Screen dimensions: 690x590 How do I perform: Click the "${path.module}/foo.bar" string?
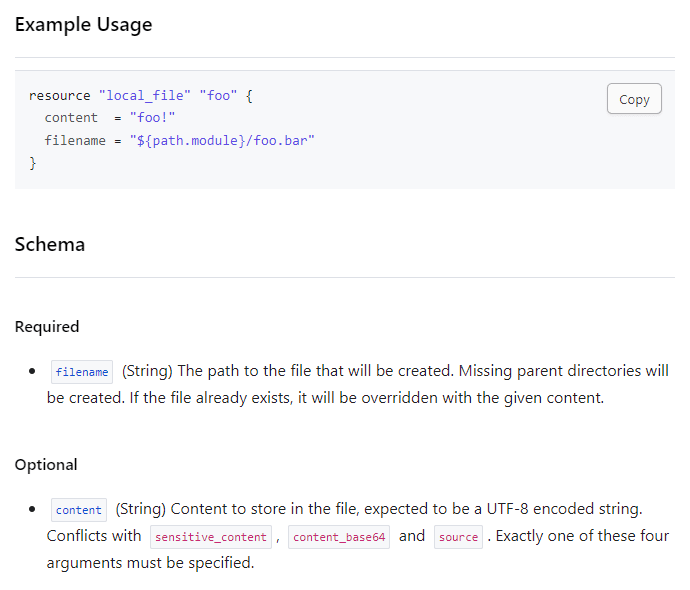[222, 140]
